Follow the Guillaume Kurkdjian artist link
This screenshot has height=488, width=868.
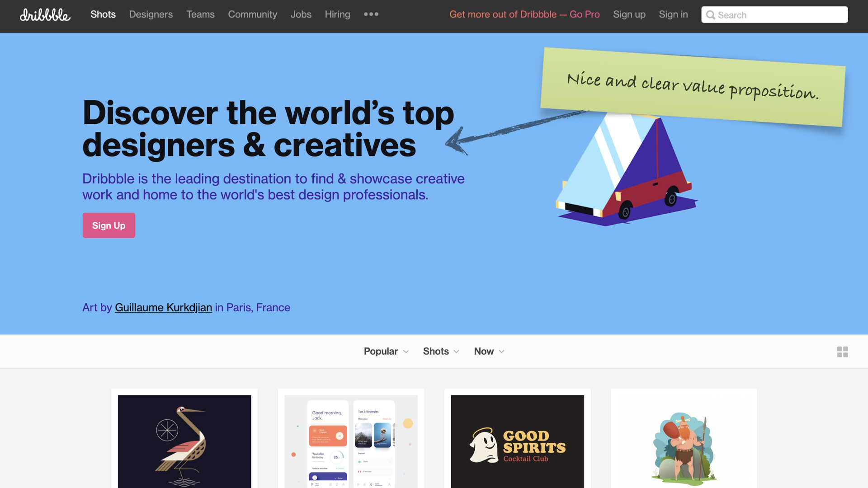[163, 307]
